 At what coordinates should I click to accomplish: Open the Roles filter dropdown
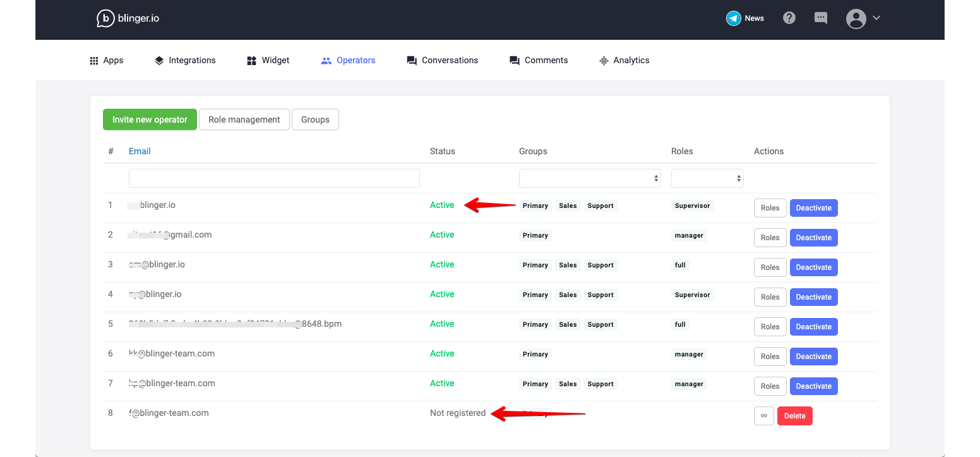707,178
